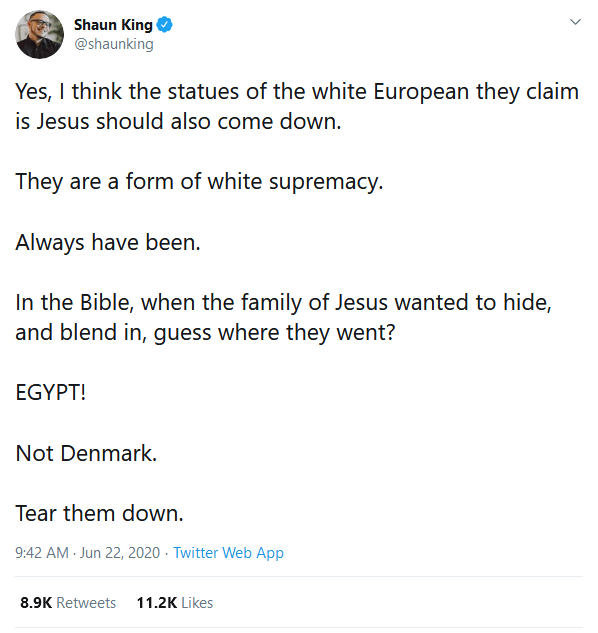Open Shaun King's profile picture
The width and height of the screenshot is (598, 633).
point(39,35)
